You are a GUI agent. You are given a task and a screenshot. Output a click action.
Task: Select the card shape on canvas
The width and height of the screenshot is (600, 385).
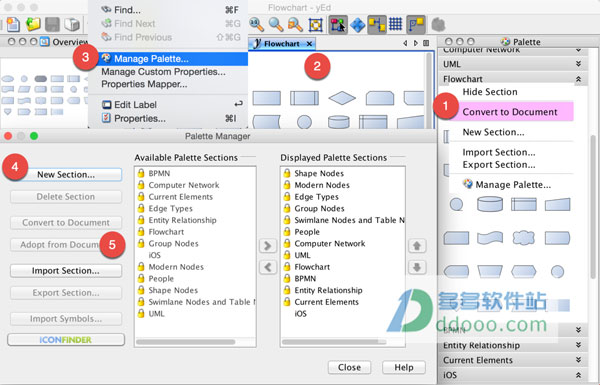click(380, 98)
